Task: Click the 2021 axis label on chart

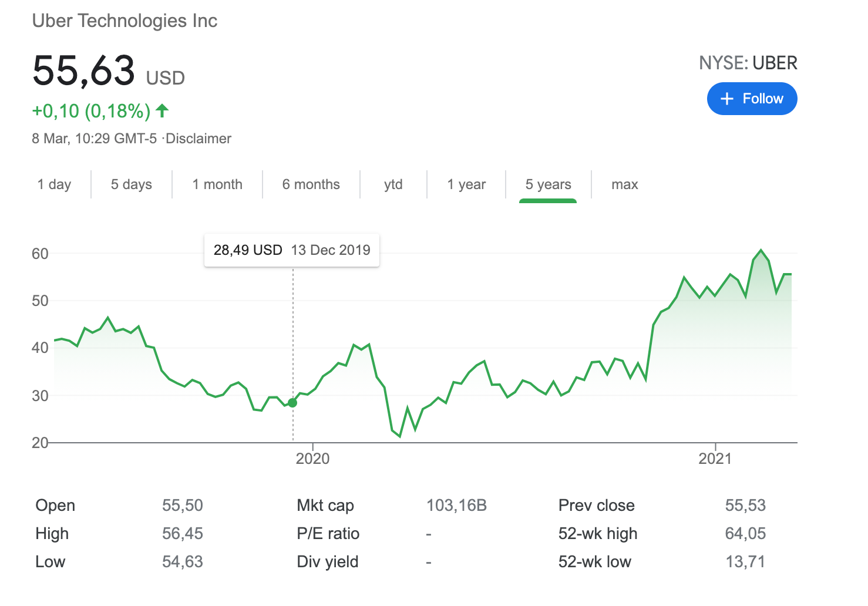Action: point(715,459)
